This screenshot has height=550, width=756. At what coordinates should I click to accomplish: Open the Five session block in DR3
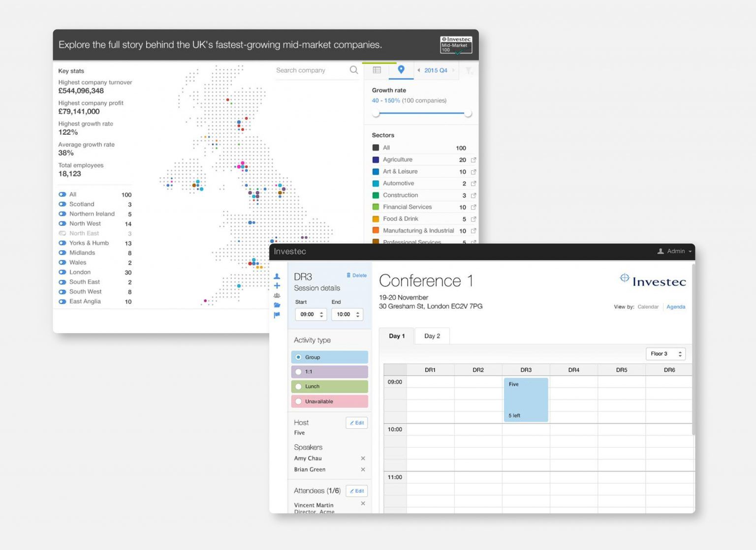[x=526, y=399]
